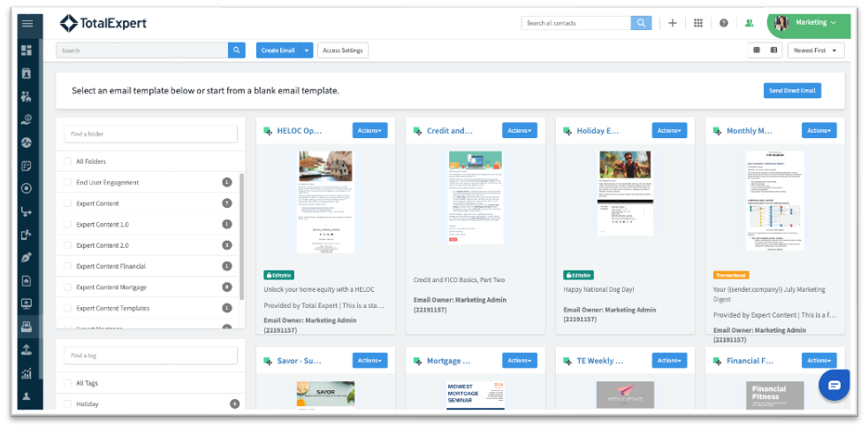Switch to list view layout icon
Image resolution: width=868 pixels, height=430 pixels.
(773, 50)
